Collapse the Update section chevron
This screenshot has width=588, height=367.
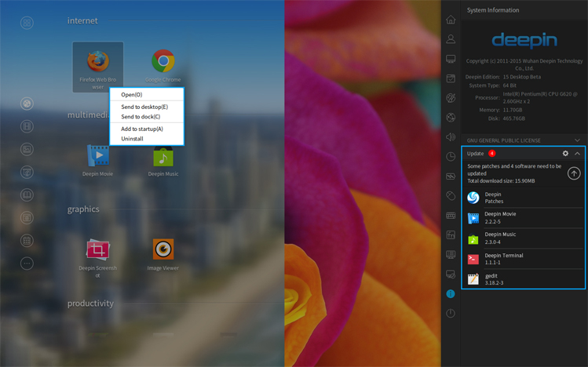click(x=577, y=154)
